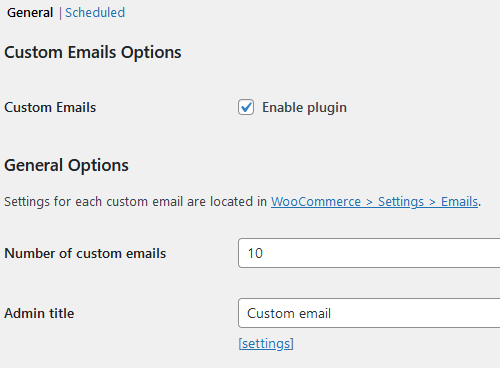
Task: Click inside the Admin title input field
Action: (x=369, y=313)
